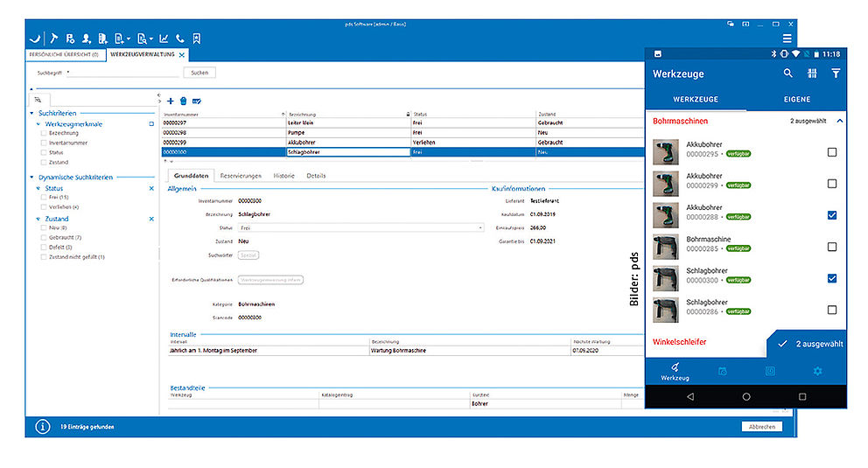This screenshot has height=468, width=868.
Task: Enable the Gebraucht (7) filter checkbox
Action: click(44, 238)
